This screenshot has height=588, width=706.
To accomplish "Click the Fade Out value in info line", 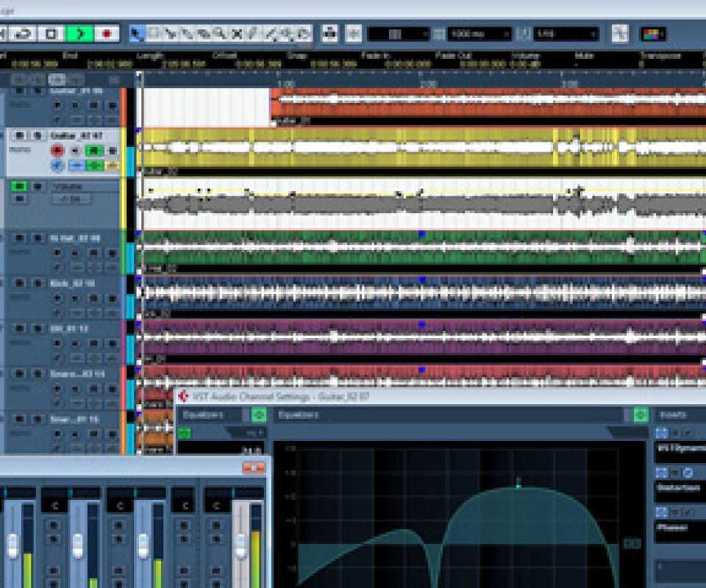I will pos(483,65).
